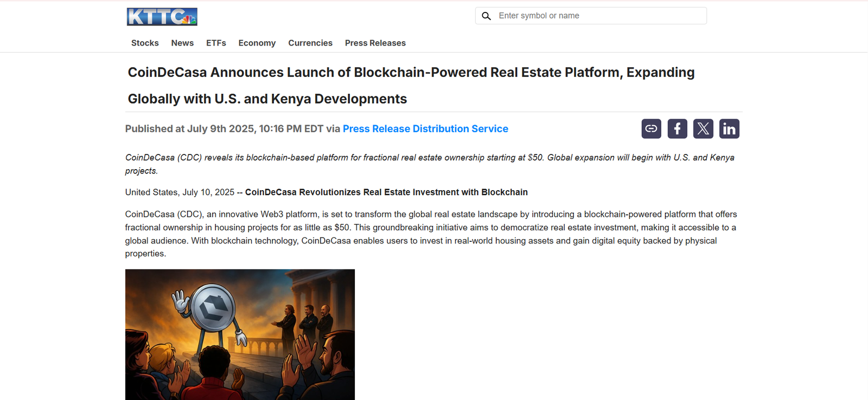This screenshot has width=868, height=400.
Task: Share the article on Facebook
Action: tap(677, 129)
